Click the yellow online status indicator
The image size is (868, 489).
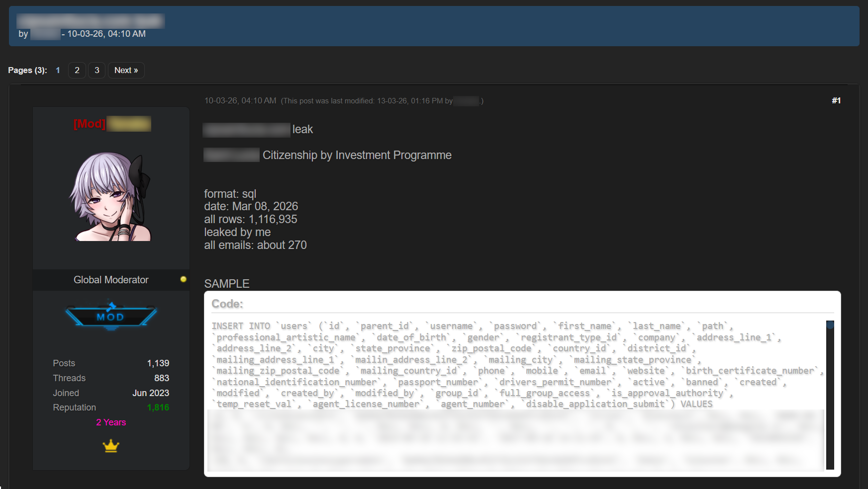(x=183, y=280)
